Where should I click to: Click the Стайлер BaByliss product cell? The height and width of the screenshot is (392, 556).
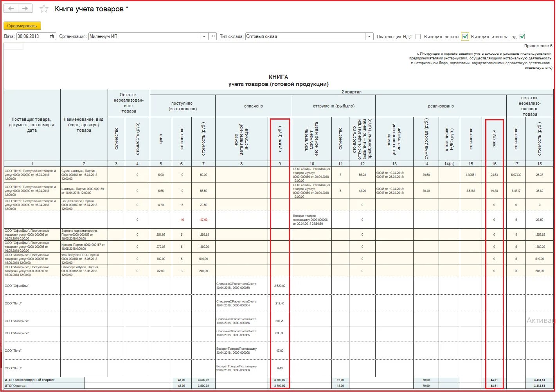coord(84,271)
